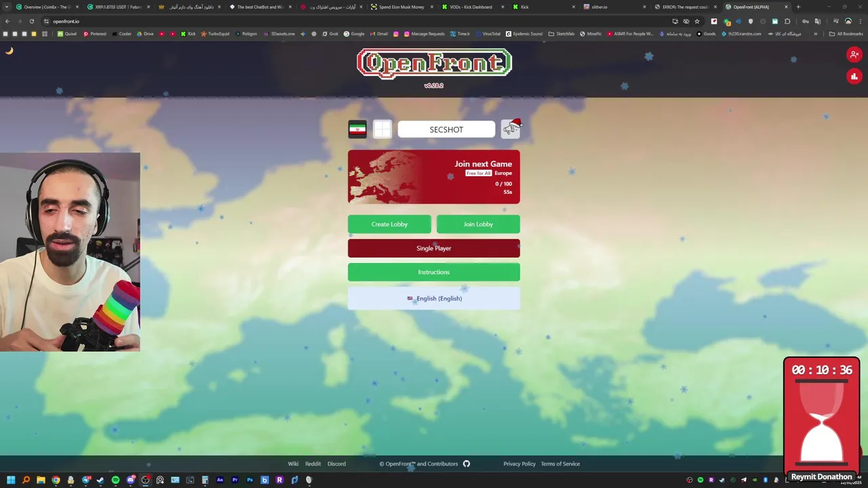Open Photoshop from the taskbar
Viewport: 868px width, 488px height.
tap(250, 480)
